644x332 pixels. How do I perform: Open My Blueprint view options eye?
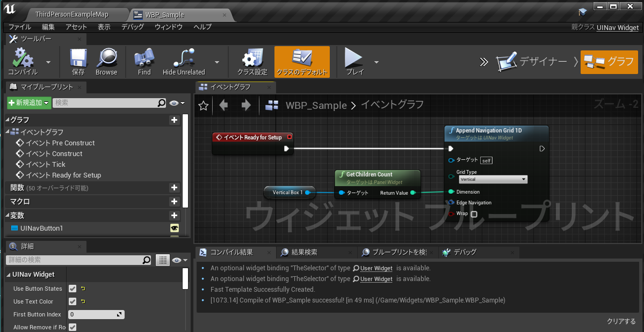(x=177, y=103)
